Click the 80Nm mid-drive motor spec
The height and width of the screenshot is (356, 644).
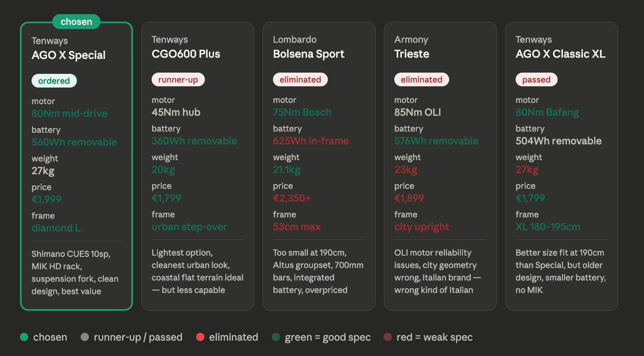[69, 114]
